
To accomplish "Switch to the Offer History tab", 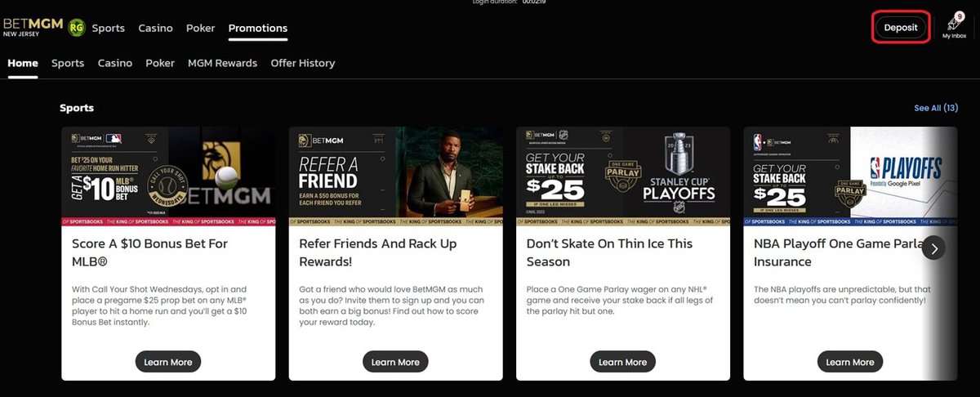I will coord(303,63).
